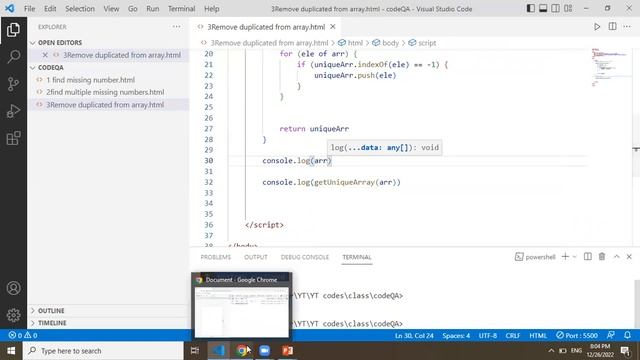640x360 pixels.
Task: Open the Run and Debug view
Action: (13, 111)
